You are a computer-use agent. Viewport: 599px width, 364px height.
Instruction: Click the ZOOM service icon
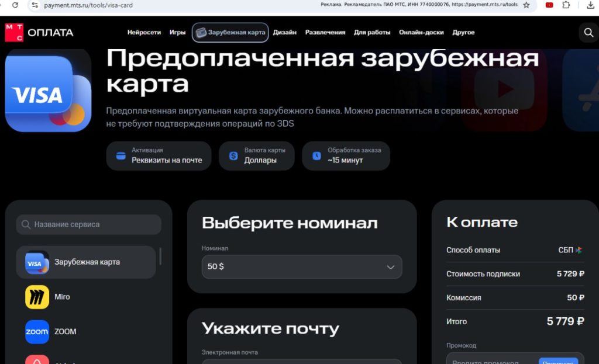click(x=37, y=331)
